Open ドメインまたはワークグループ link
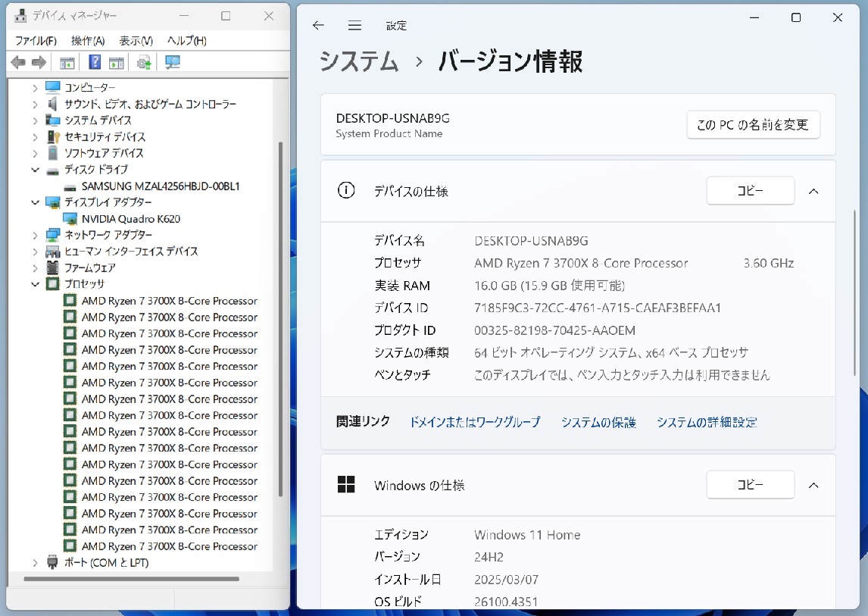 tap(475, 422)
